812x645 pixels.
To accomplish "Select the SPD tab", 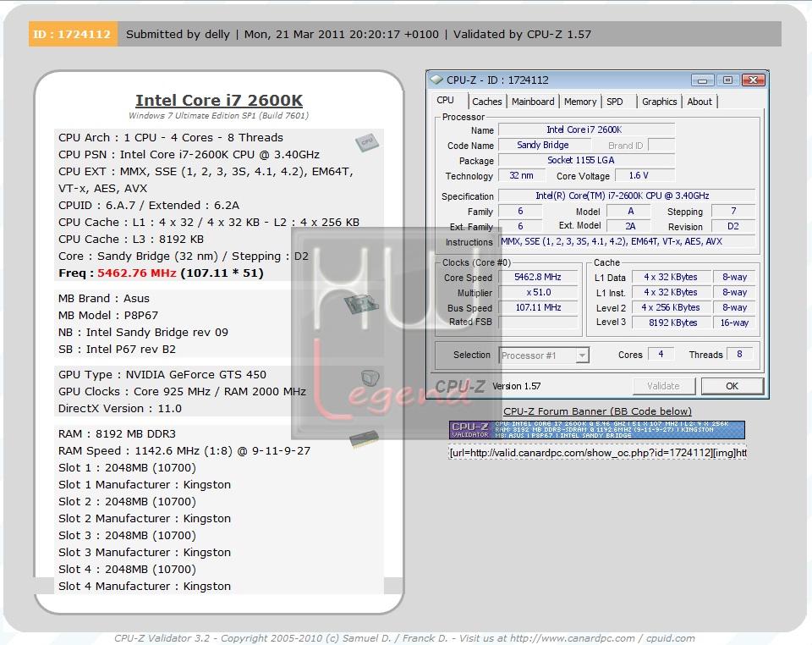I will click(615, 102).
